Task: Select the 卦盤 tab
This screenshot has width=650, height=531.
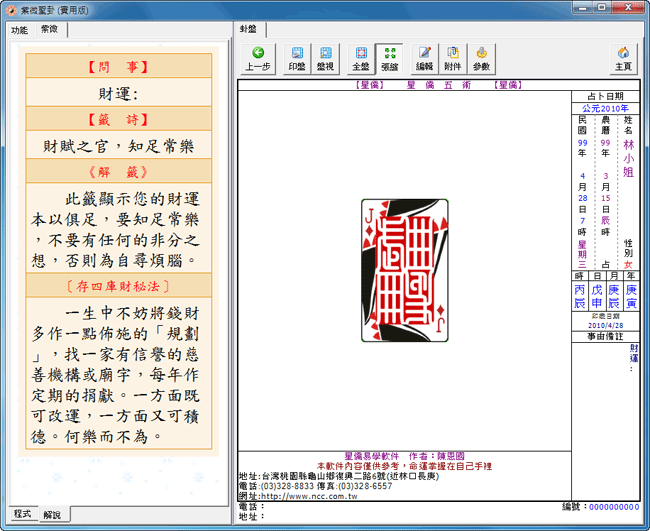Action: pyautogui.click(x=248, y=29)
